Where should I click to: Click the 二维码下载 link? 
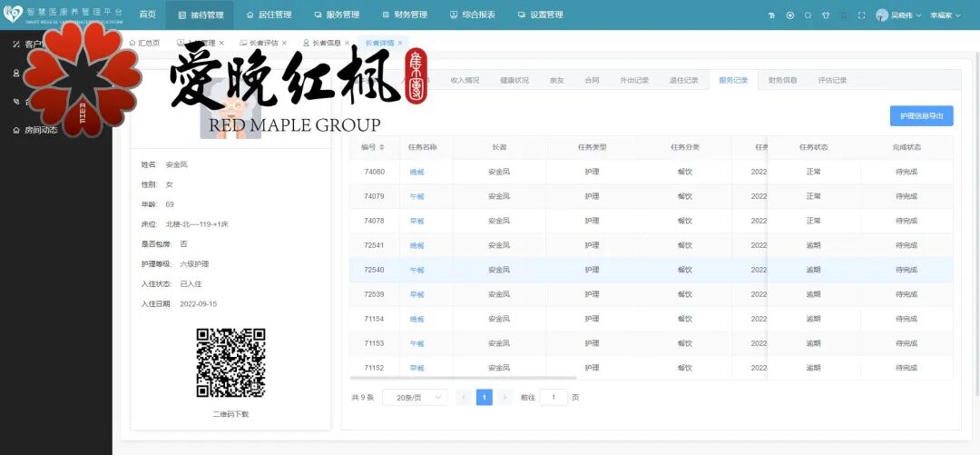tap(230, 414)
